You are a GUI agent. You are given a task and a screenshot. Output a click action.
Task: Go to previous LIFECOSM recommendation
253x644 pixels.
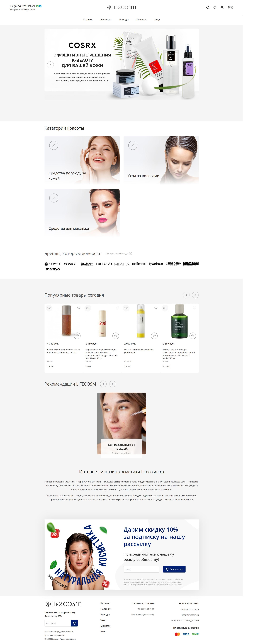[103, 384]
